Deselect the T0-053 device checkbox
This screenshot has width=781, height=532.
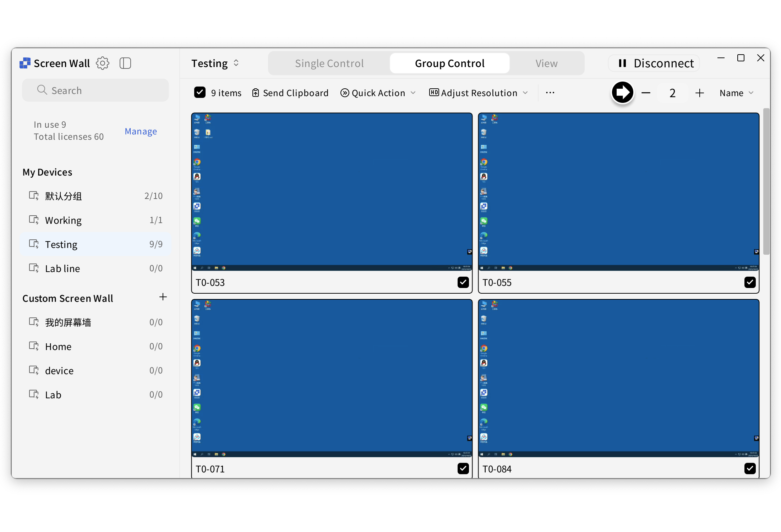click(463, 282)
